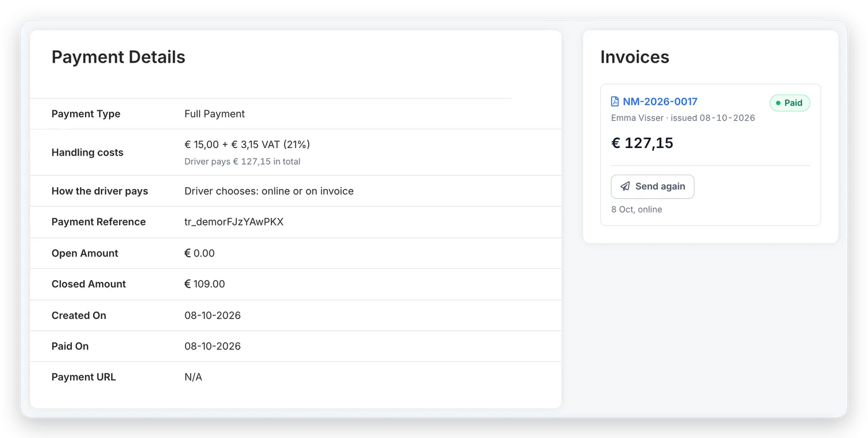Click the Created On label
This screenshot has width=868, height=438.
[x=79, y=315]
